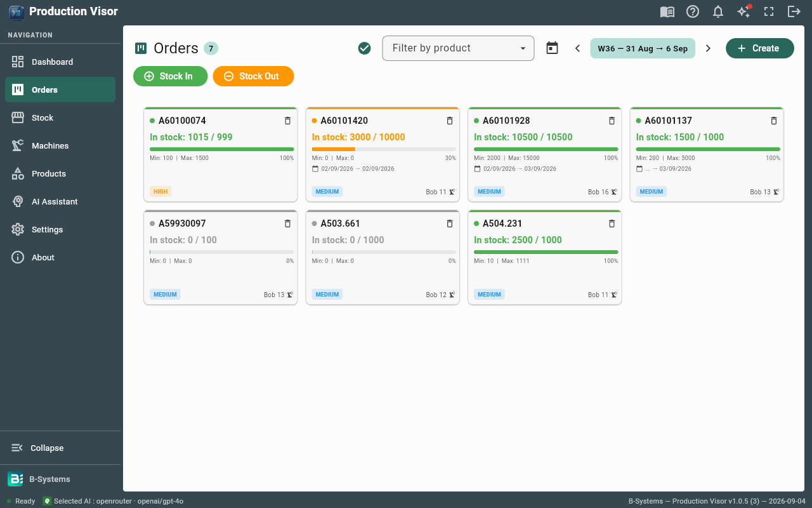Open Products in navigation

(60, 173)
